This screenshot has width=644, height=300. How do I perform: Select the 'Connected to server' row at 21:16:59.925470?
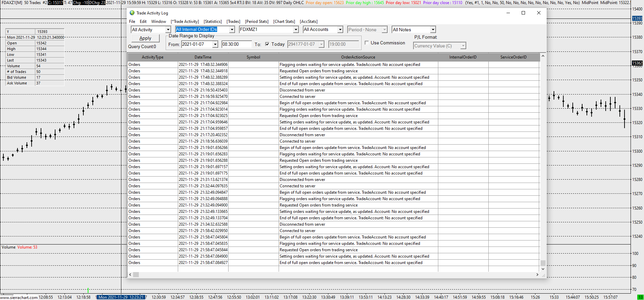(x=333, y=97)
